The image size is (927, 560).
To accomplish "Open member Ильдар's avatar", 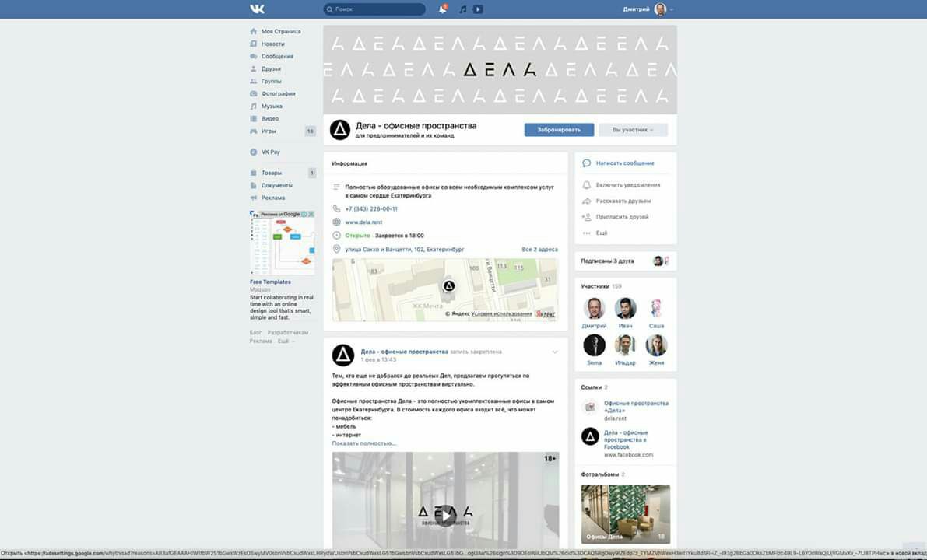I will click(x=626, y=345).
